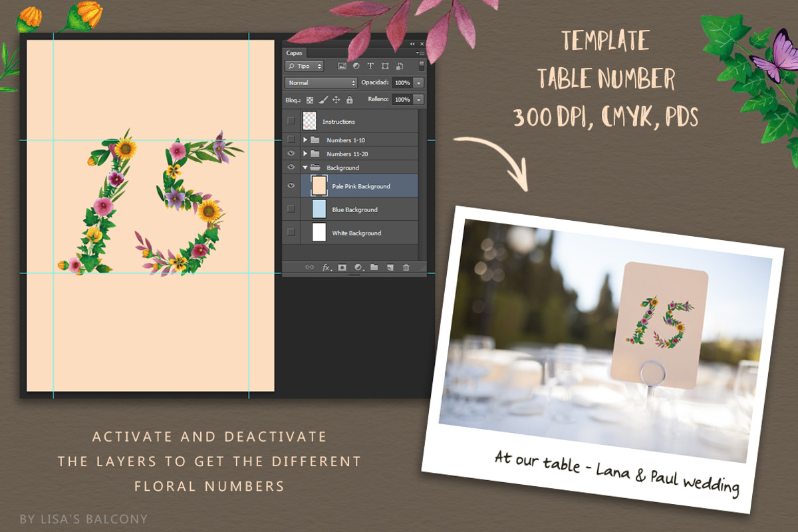798x532 pixels.
Task: Lock all with the padlock icon
Action: pyautogui.click(x=349, y=100)
